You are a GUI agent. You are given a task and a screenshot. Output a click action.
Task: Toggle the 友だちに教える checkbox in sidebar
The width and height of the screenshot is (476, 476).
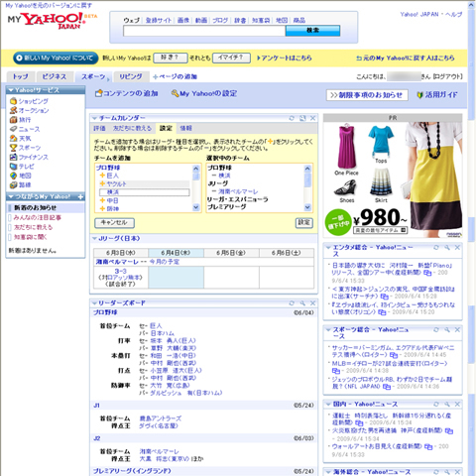pyautogui.click(x=10, y=227)
